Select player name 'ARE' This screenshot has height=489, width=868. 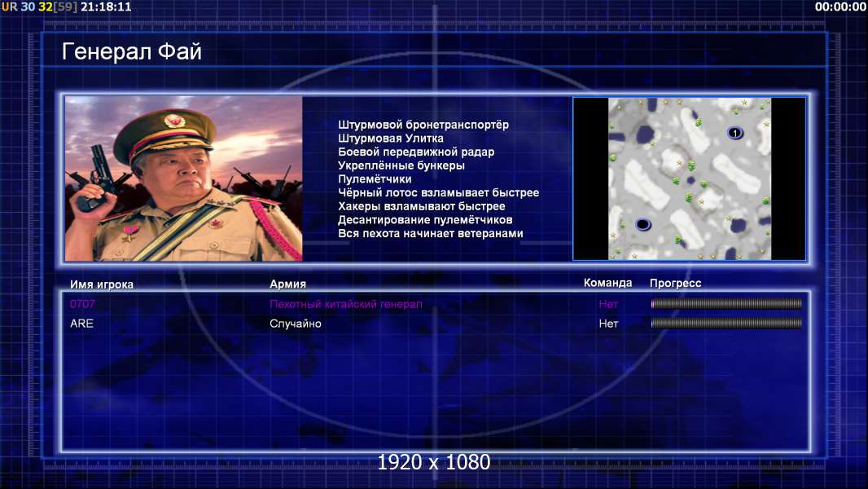pos(82,324)
